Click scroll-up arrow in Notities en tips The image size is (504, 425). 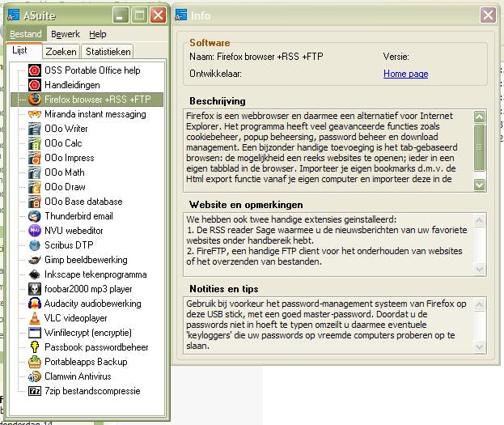point(479,304)
